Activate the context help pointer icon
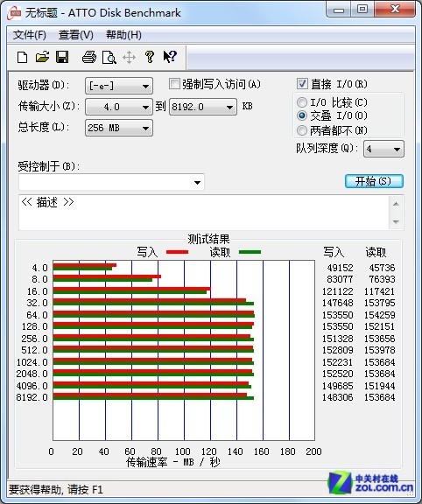Image resolution: width=422 pixels, height=504 pixels. pos(170,57)
